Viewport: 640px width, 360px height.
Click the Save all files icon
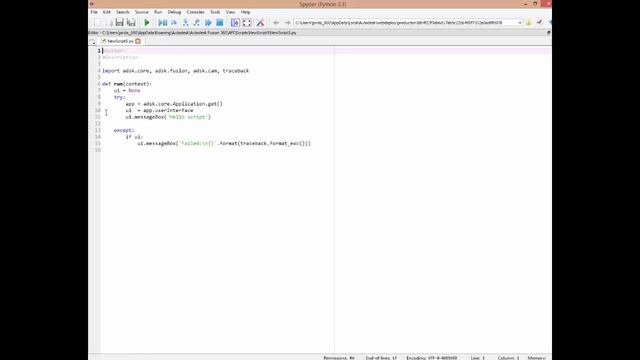tap(131, 23)
